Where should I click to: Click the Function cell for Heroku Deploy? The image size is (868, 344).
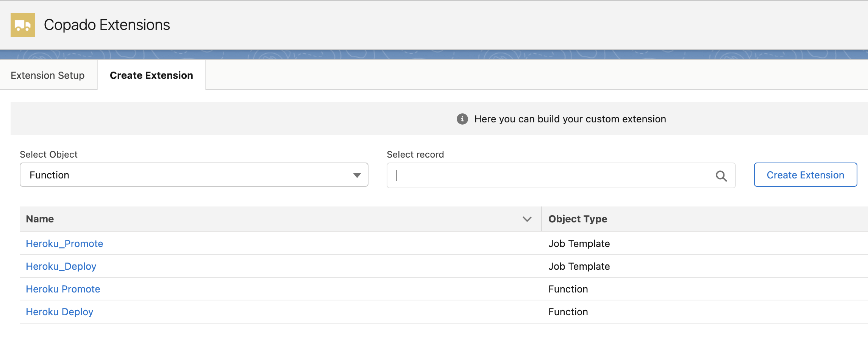coord(568,312)
